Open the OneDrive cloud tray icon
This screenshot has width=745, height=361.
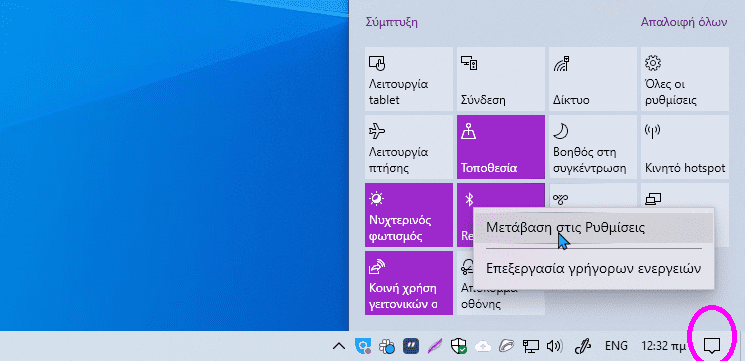482,346
